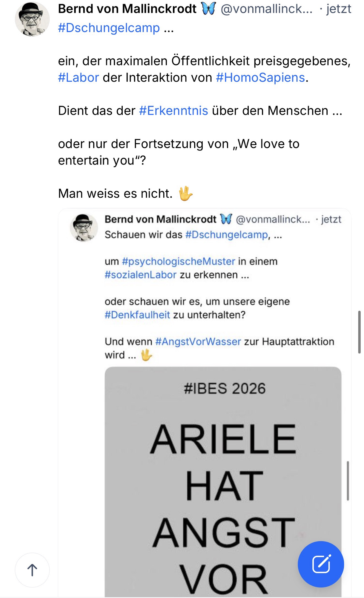Image resolution: width=364 pixels, height=598 pixels.
Task: Open the author name in the quoted post
Action: pos(160,219)
